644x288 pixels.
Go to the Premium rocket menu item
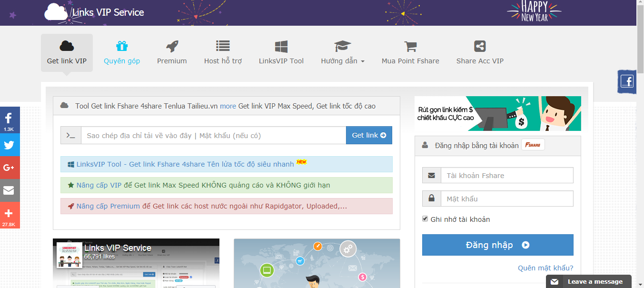pyautogui.click(x=172, y=53)
